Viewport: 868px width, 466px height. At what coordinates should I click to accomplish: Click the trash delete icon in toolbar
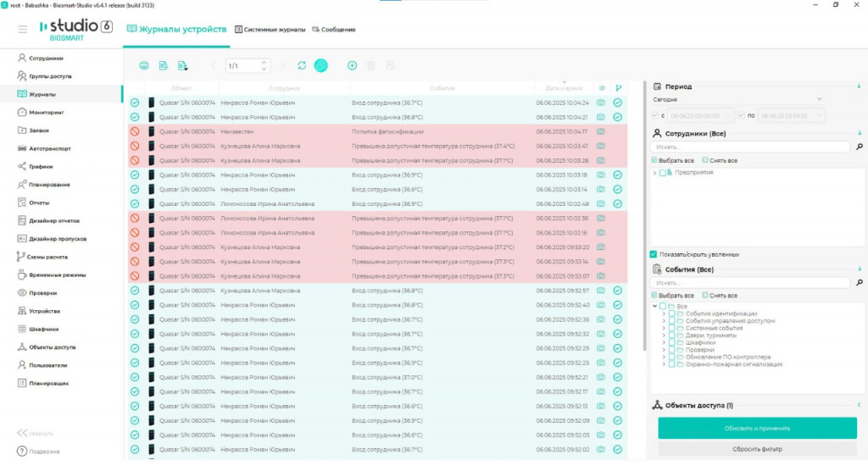coord(371,65)
